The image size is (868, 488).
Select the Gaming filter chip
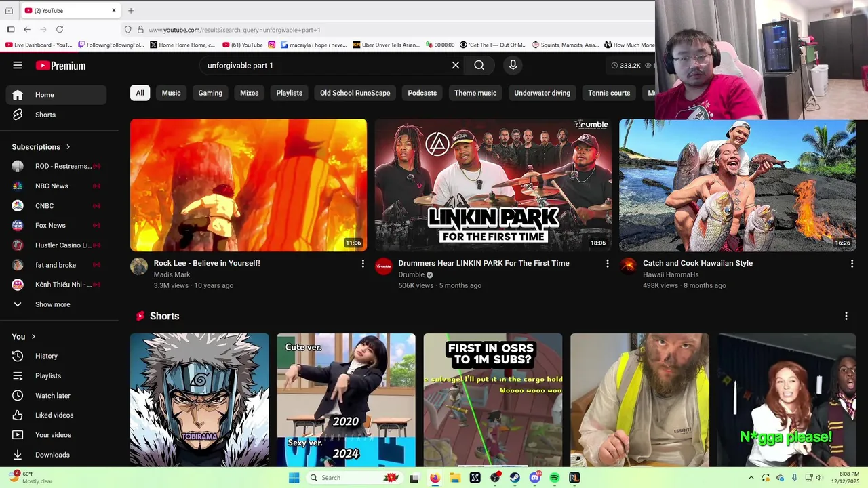[x=210, y=93]
